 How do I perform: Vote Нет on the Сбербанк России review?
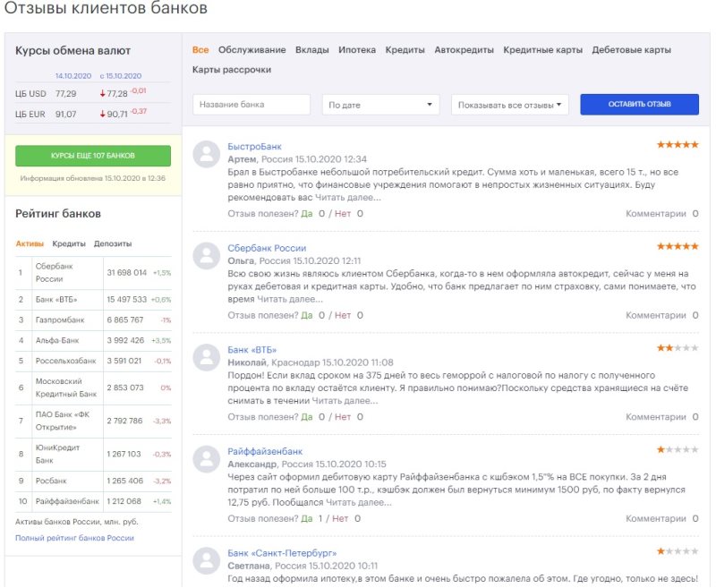pos(343,315)
